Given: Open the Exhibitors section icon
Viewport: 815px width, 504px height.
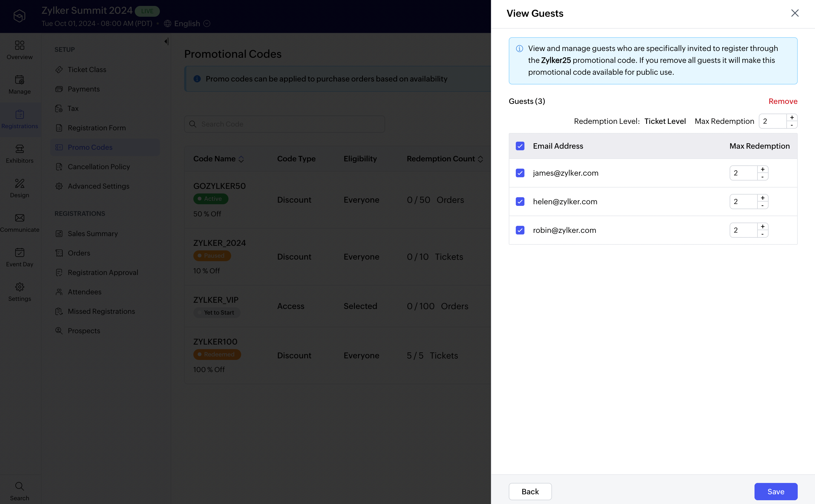Looking at the screenshot, I should pyautogui.click(x=19, y=149).
